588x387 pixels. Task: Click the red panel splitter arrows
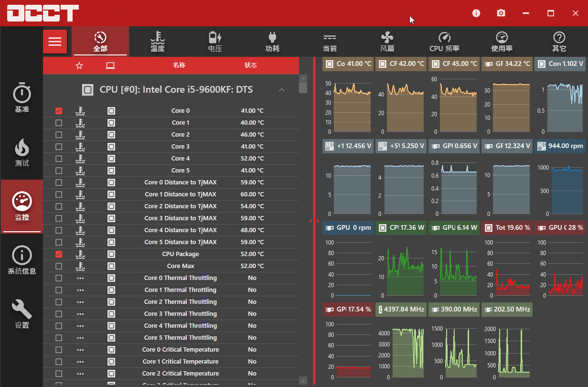(314, 221)
